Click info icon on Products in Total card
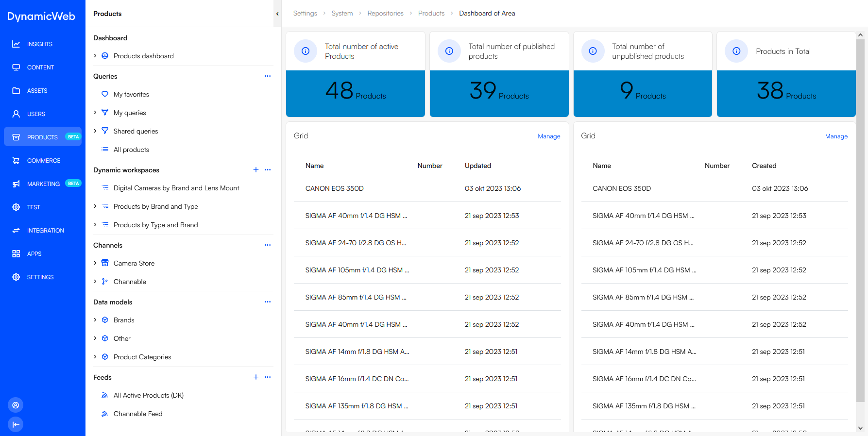Screen dimensions: 868x436 pos(737,51)
